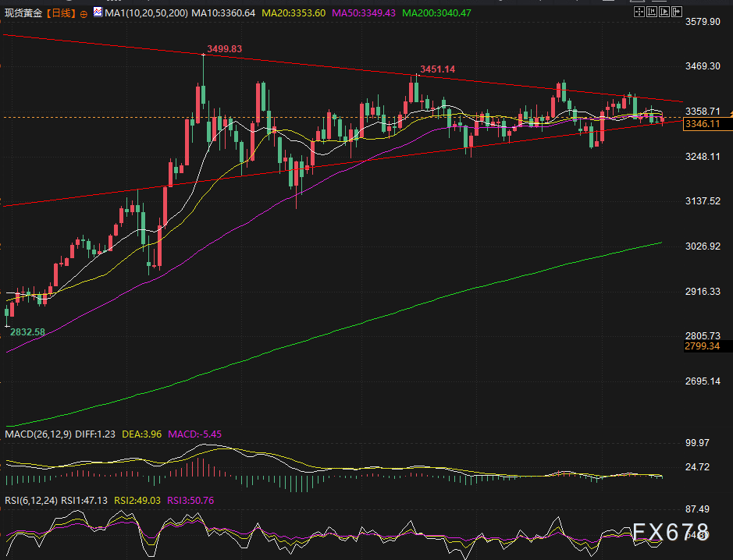Click the current price tag 3346.11
Screen dimensions: 733x560
click(x=701, y=124)
